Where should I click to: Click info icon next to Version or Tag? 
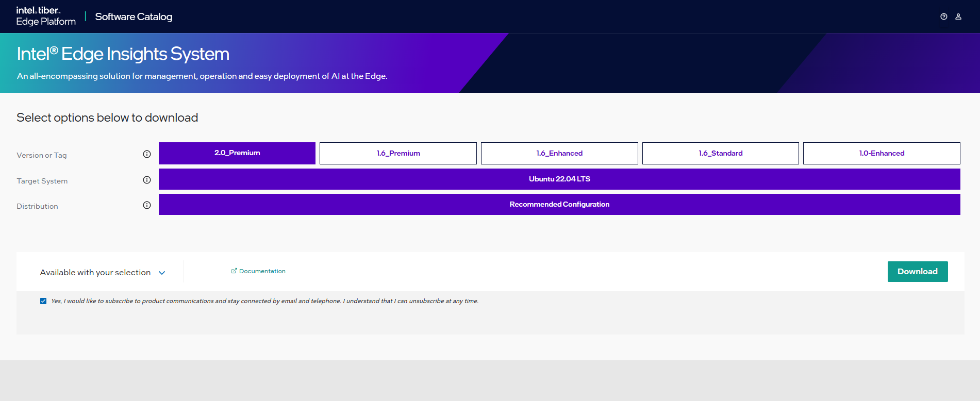coord(147,154)
